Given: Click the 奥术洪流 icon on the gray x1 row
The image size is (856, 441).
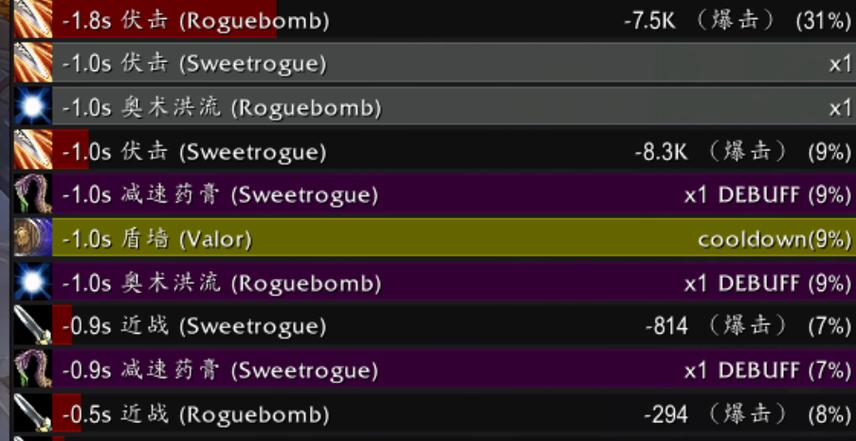Looking at the screenshot, I should [33, 107].
